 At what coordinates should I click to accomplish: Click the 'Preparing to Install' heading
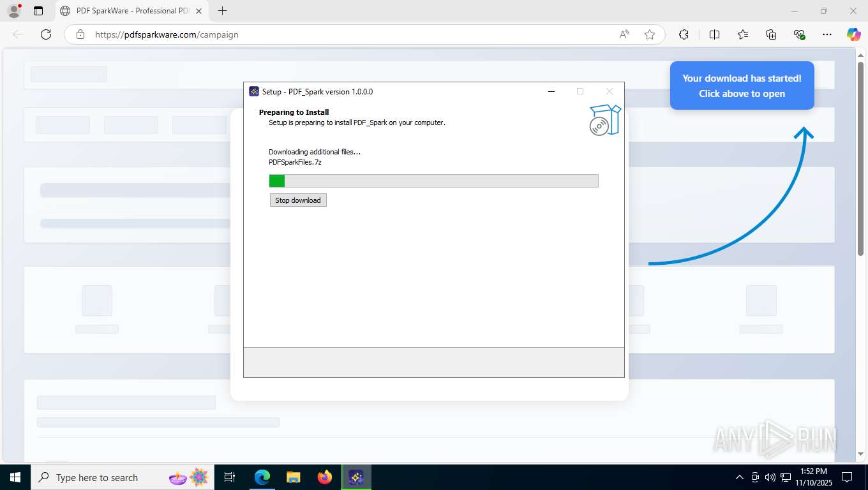coord(294,112)
